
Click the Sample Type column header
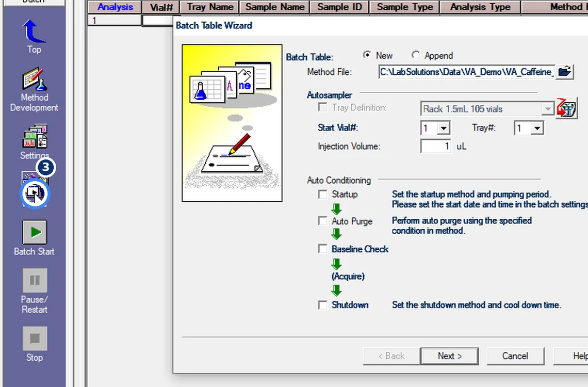404,7
